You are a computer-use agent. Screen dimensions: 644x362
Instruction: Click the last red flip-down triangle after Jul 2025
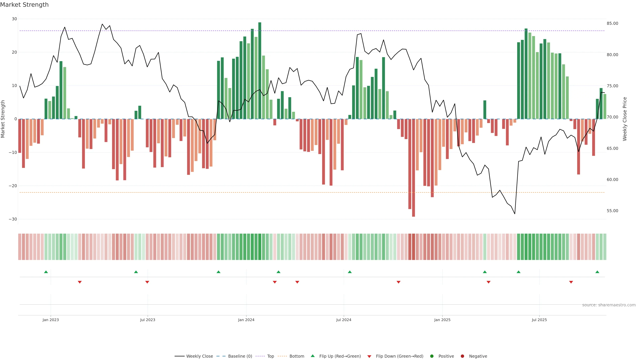pos(571,282)
